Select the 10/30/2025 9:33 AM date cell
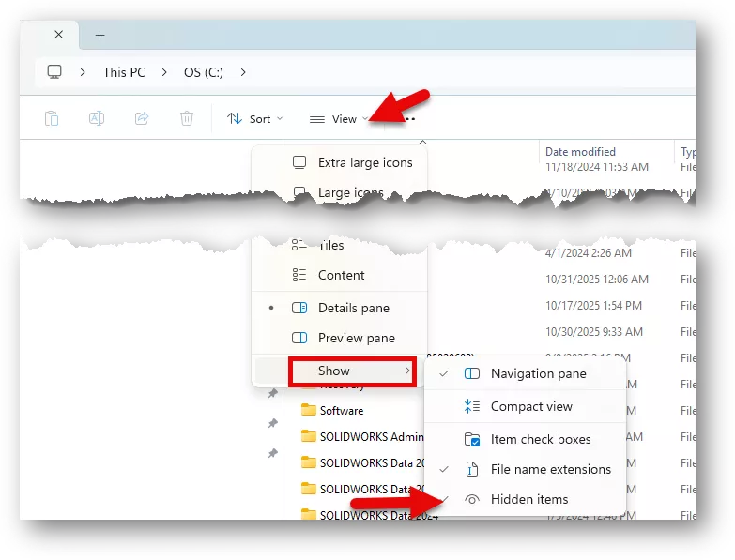735x560 pixels. [594, 332]
